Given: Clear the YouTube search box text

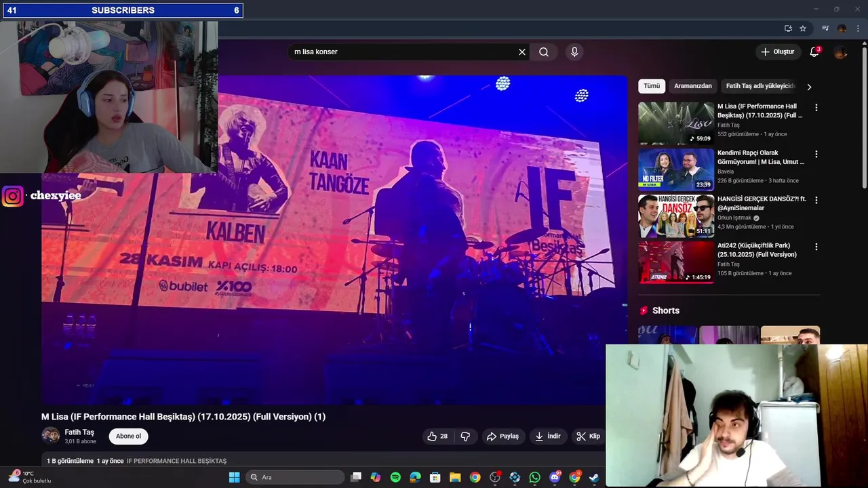Looking at the screenshot, I should click(522, 52).
